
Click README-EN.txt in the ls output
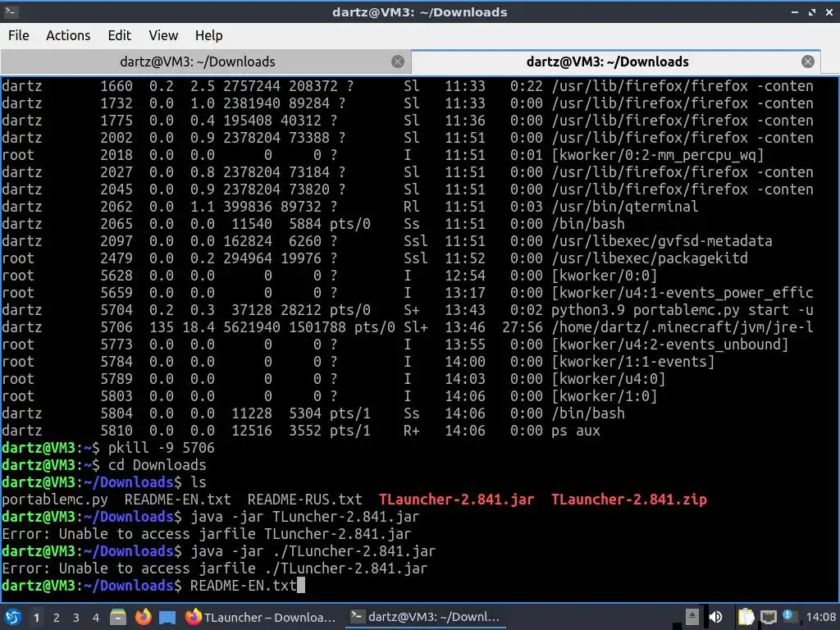click(x=178, y=500)
